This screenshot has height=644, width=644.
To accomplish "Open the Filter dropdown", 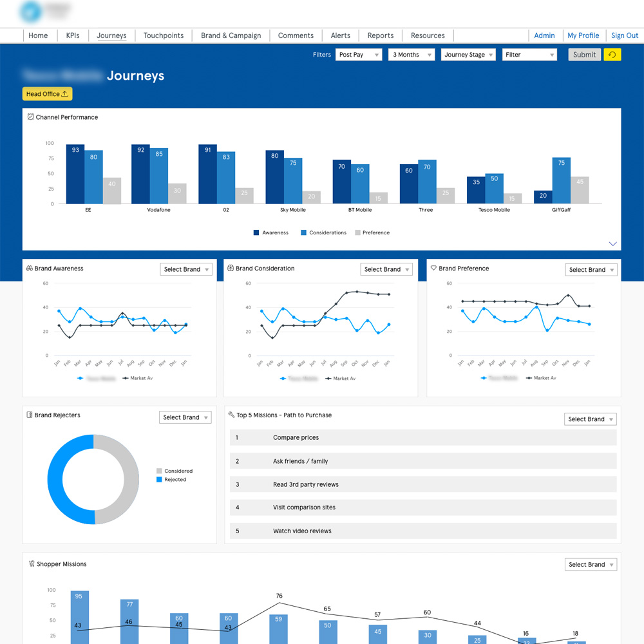I will click(x=529, y=55).
